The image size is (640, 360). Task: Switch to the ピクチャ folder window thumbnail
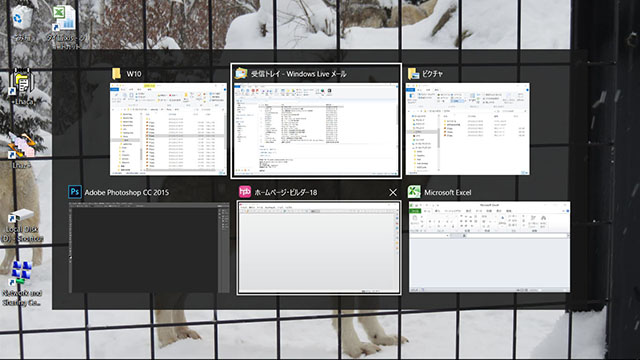468,129
